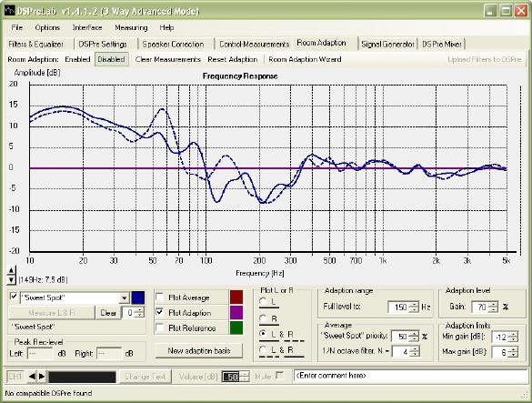
Task: Expand the 'Sweet Spot' measurement dropdown
Action: point(124,297)
